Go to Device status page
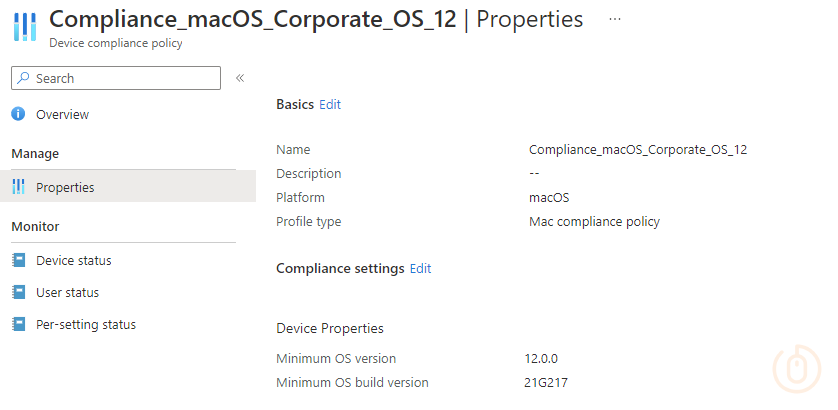Viewport: 838px width, 410px height. point(73,261)
